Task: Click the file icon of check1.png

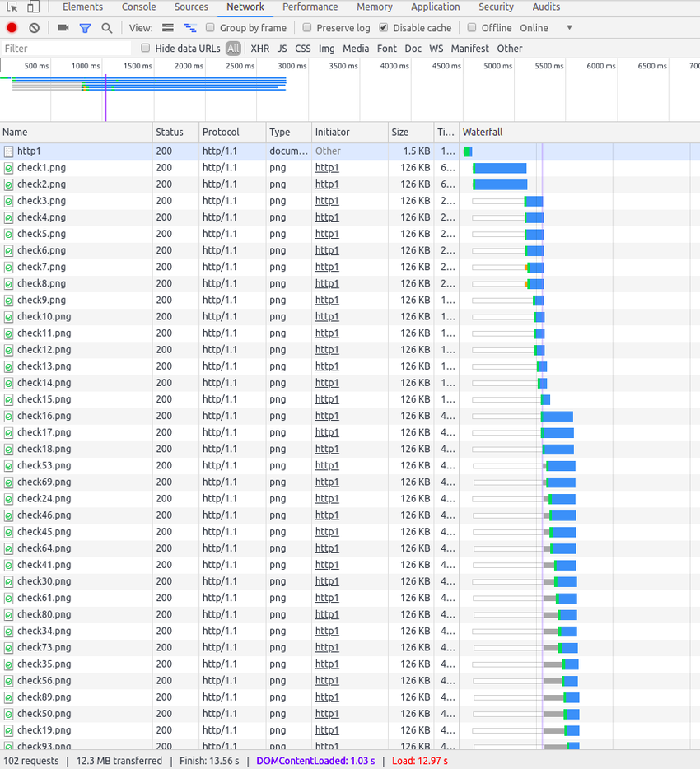Action: [8, 168]
